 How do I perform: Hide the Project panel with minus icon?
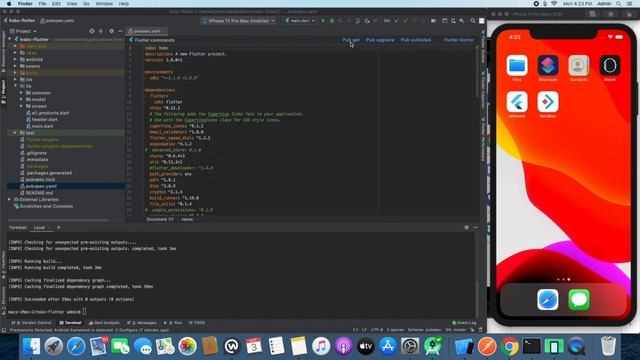point(120,31)
